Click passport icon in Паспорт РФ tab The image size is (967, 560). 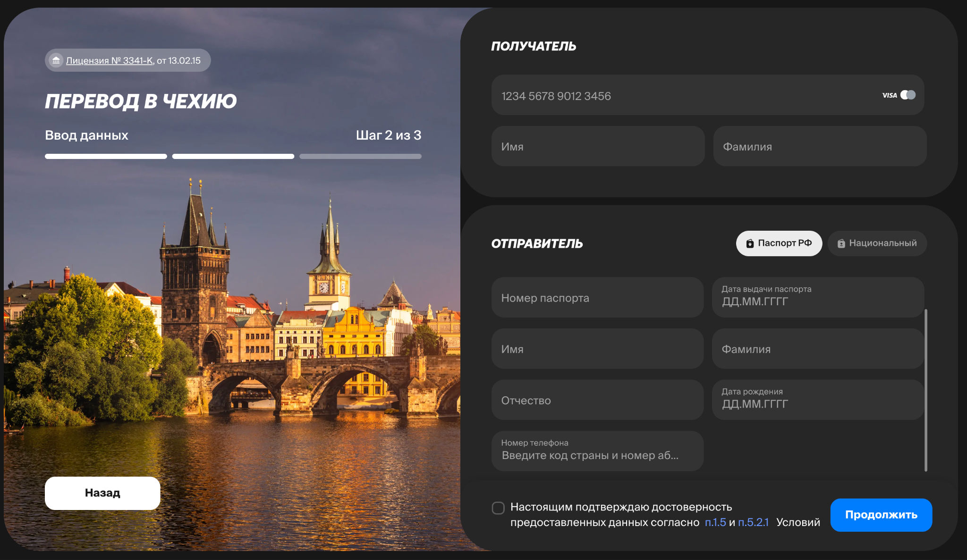[x=750, y=243]
